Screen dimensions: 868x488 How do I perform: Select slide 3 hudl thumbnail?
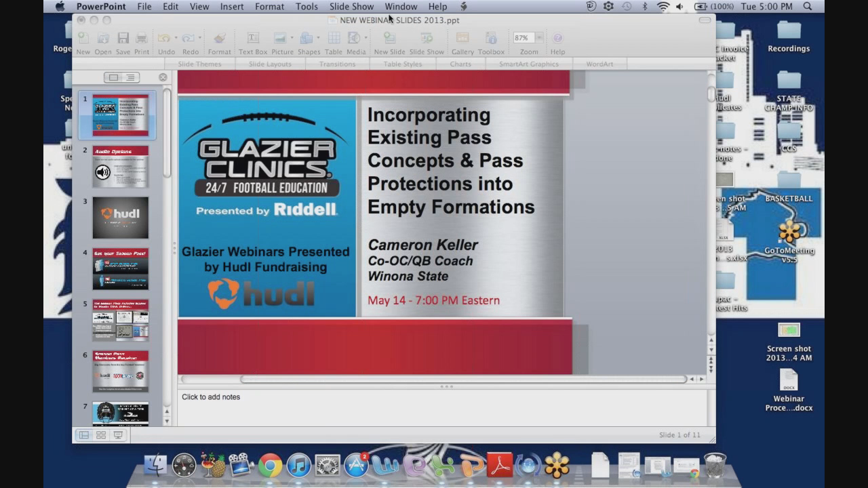(120, 218)
